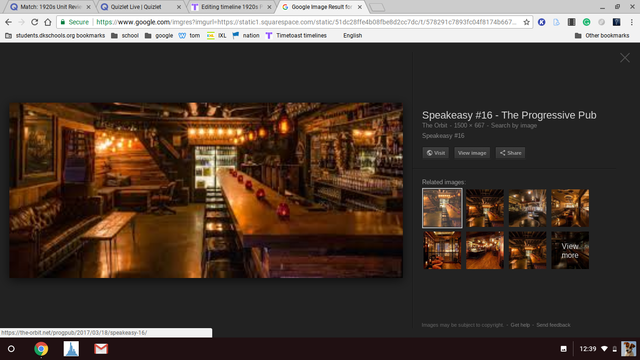The image size is (640, 360).
Task: Close the Editing timeline 1920s tab
Action: click(x=269, y=7)
